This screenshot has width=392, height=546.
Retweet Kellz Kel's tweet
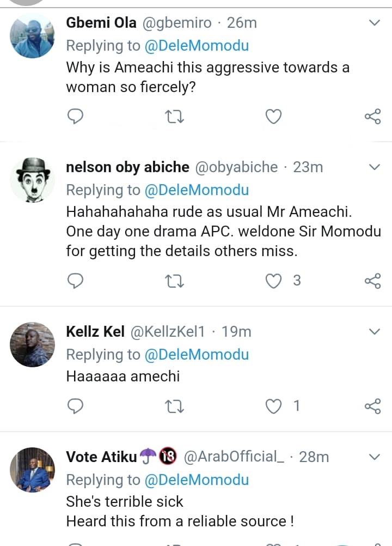[174, 406]
